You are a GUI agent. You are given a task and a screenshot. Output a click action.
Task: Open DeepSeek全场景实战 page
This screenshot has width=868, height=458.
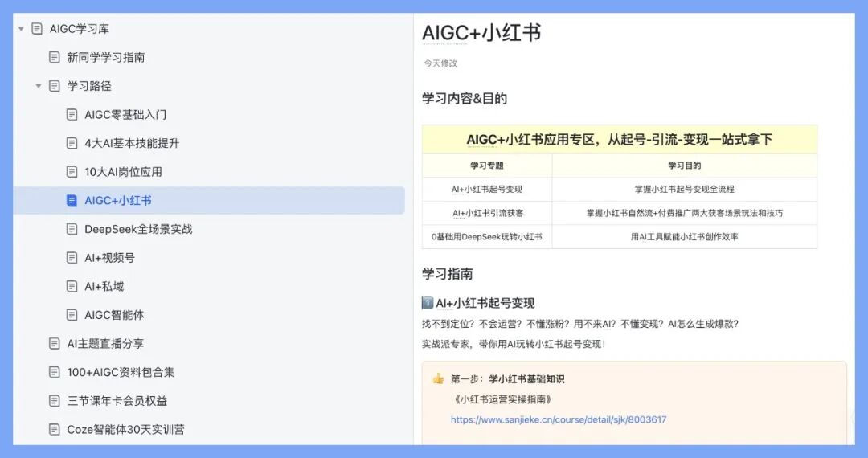click(x=138, y=229)
